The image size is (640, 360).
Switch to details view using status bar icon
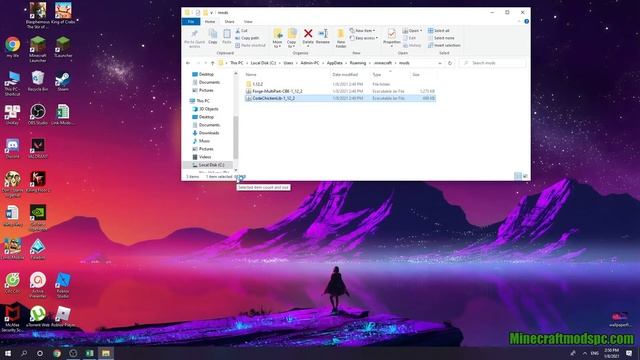point(518,176)
